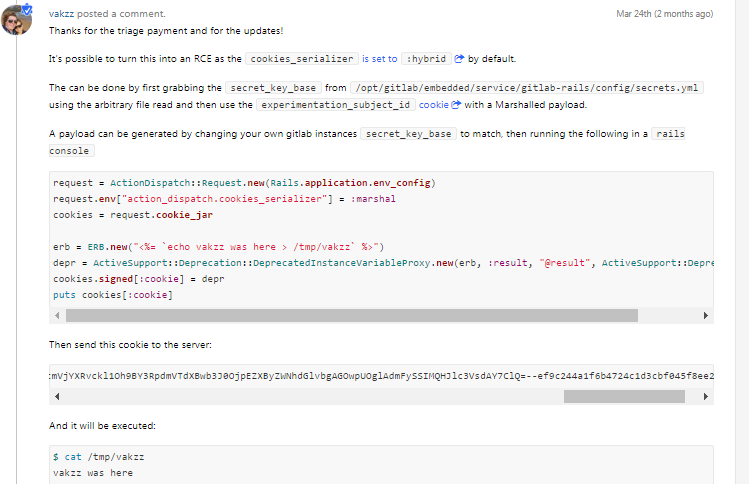Click the :hybrid inline code
The image size is (749, 484).
coord(426,59)
